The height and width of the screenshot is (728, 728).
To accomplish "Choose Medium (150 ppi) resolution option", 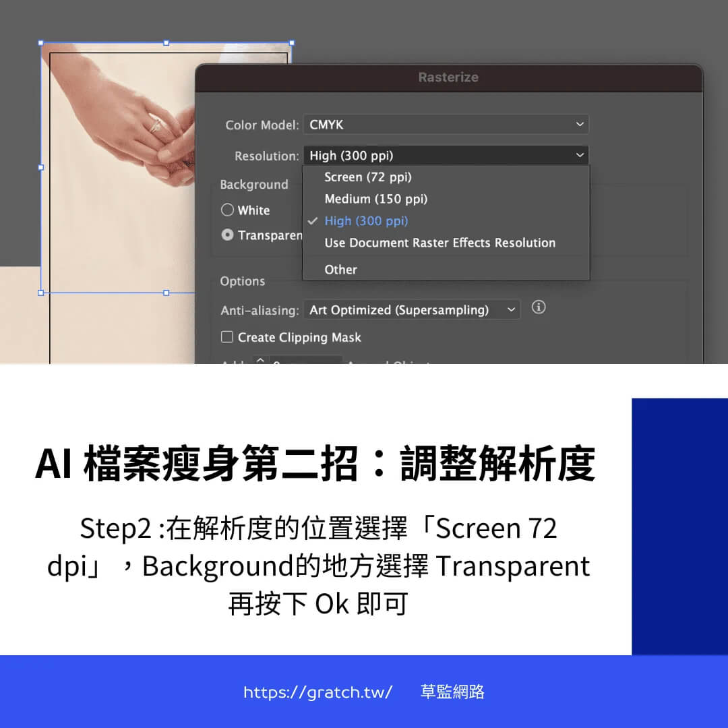I will click(376, 199).
